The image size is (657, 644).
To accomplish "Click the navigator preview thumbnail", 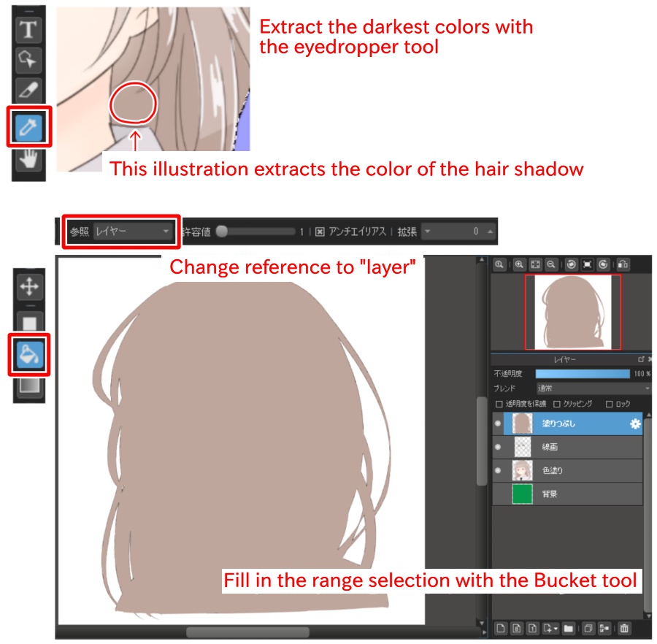I will 573,313.
